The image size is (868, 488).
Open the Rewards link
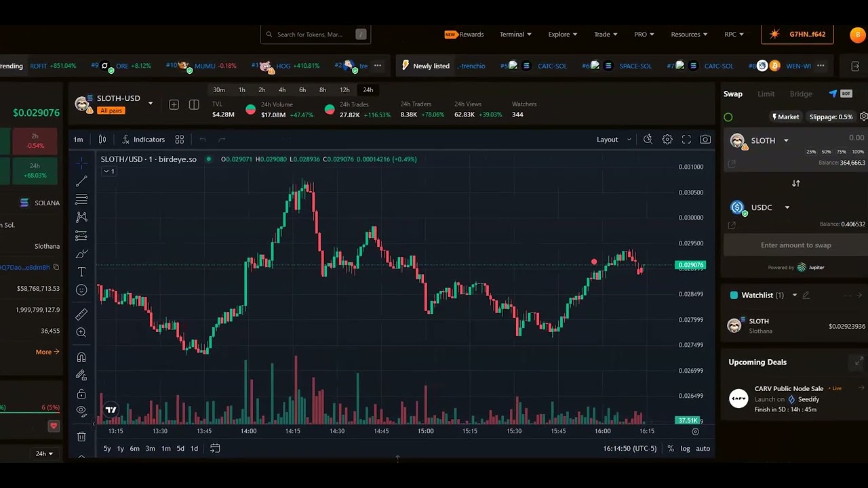point(465,35)
